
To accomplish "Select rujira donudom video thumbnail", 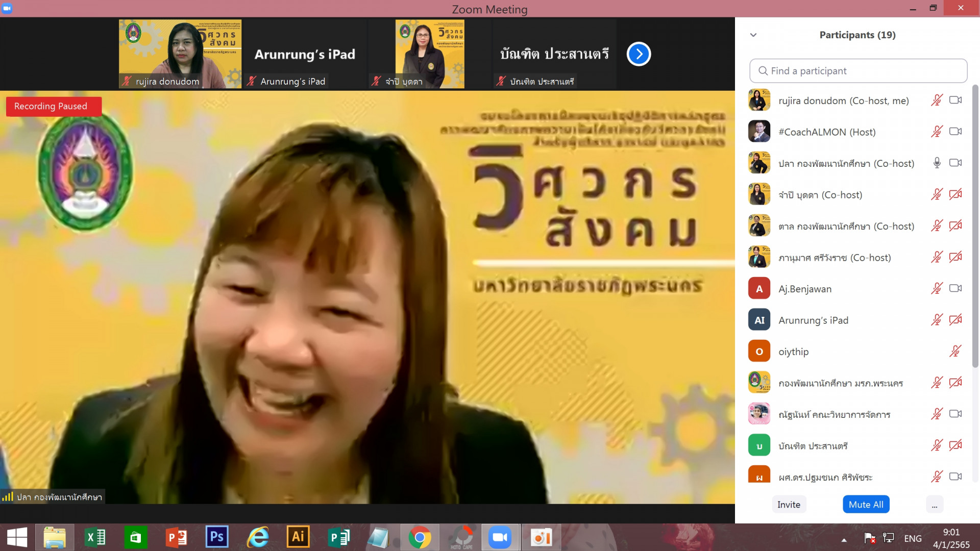I will (x=180, y=54).
